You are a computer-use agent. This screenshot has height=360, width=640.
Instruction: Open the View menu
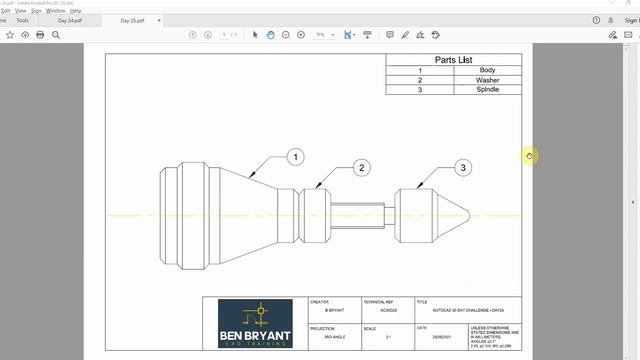point(20,11)
